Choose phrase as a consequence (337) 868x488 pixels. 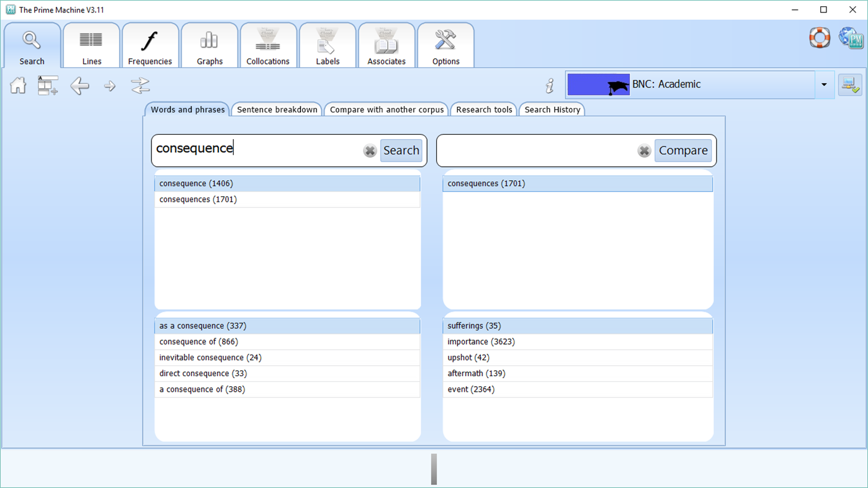click(287, 326)
